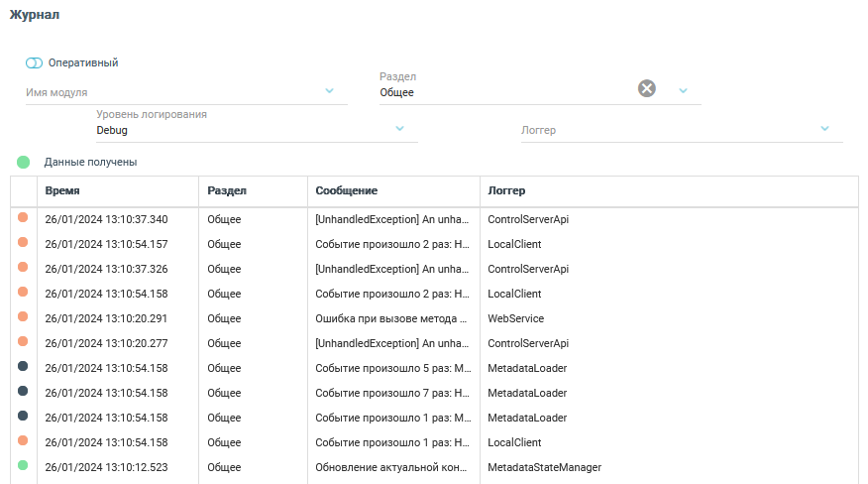Screen dimensions: 868x484
Task: Click green status dot of MetadataStateManager row
Action: [x=23, y=466]
